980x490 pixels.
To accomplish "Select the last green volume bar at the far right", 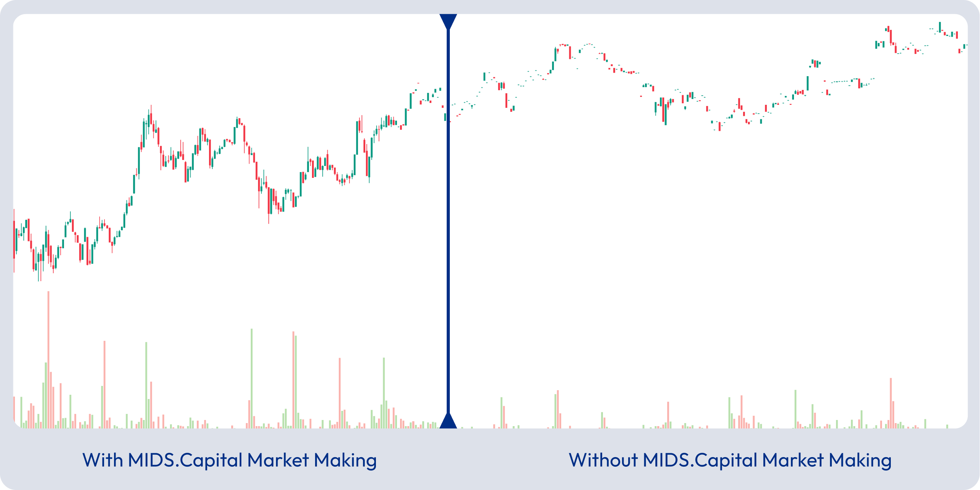I will [x=947, y=426].
